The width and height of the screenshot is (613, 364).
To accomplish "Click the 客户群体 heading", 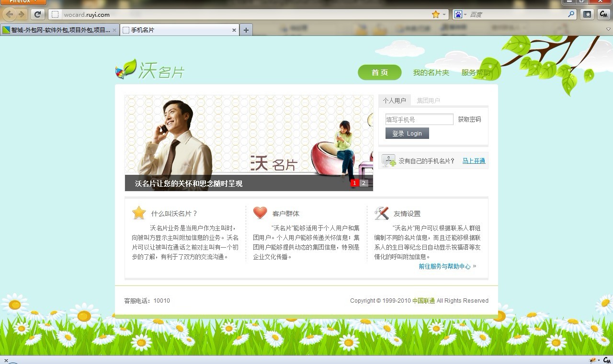I will point(286,214).
